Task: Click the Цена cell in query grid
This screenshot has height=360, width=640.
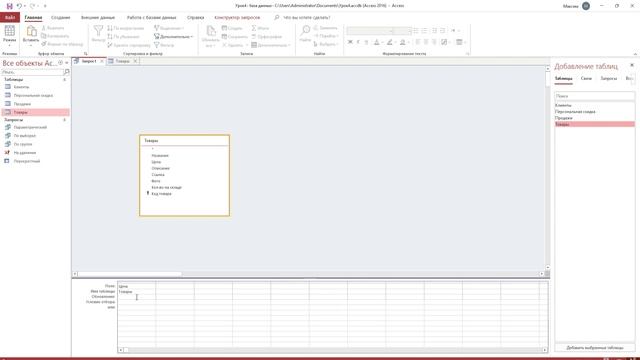Action: pos(136,286)
